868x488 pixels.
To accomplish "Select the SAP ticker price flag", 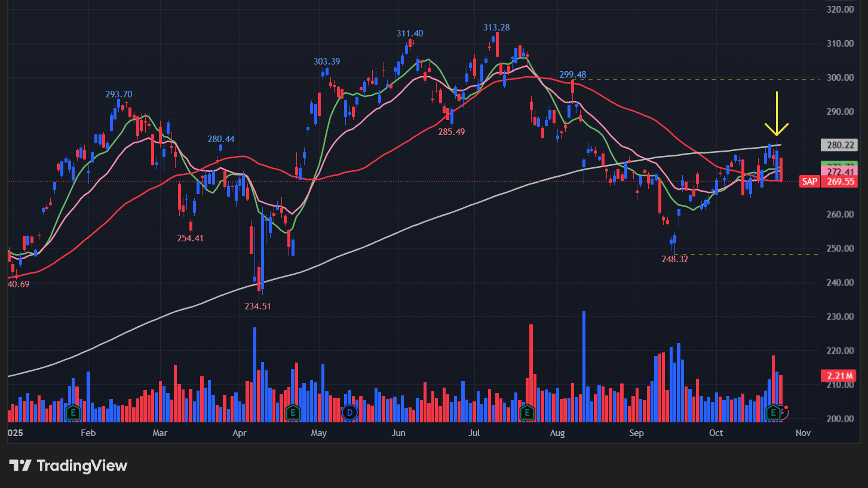I will [809, 181].
